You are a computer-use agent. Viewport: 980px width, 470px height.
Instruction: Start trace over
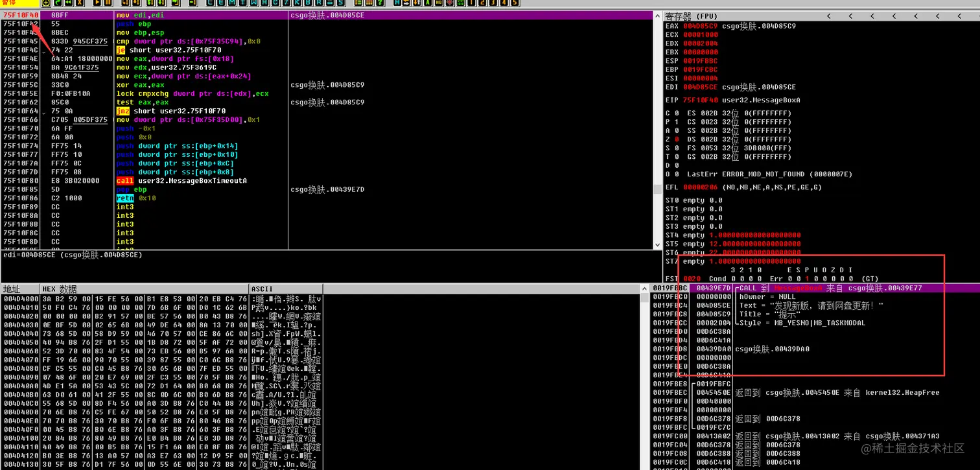161,3
